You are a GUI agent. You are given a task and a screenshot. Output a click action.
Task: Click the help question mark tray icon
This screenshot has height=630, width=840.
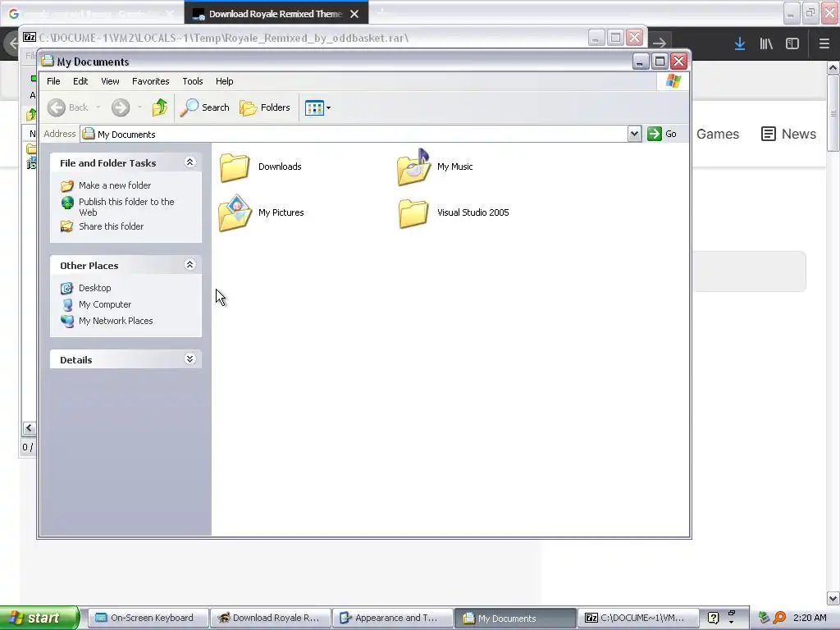tap(713, 619)
